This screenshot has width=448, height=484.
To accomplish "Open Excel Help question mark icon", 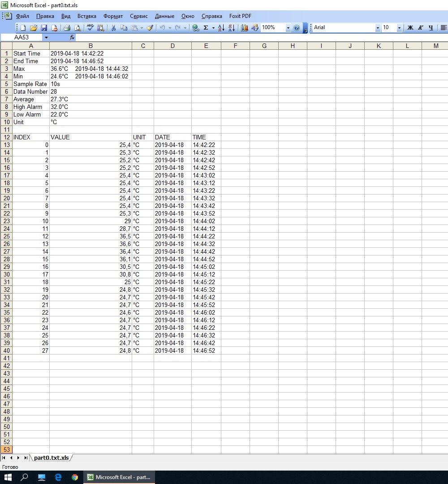I will [x=297, y=28].
